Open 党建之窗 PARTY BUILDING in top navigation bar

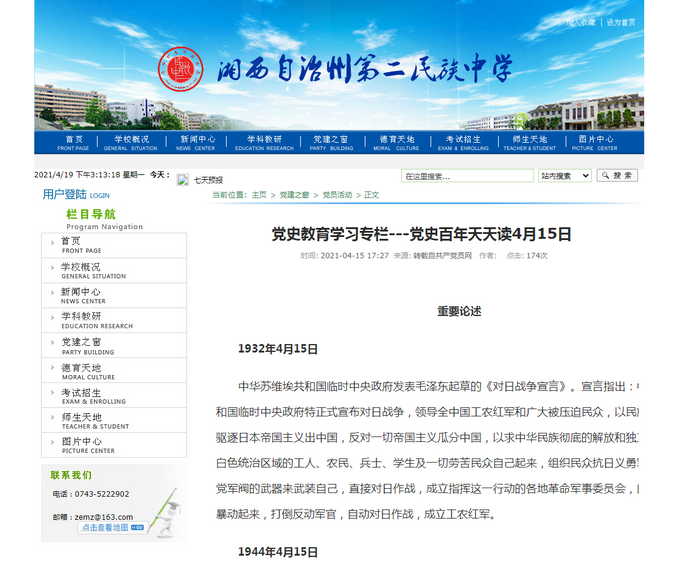(x=331, y=143)
